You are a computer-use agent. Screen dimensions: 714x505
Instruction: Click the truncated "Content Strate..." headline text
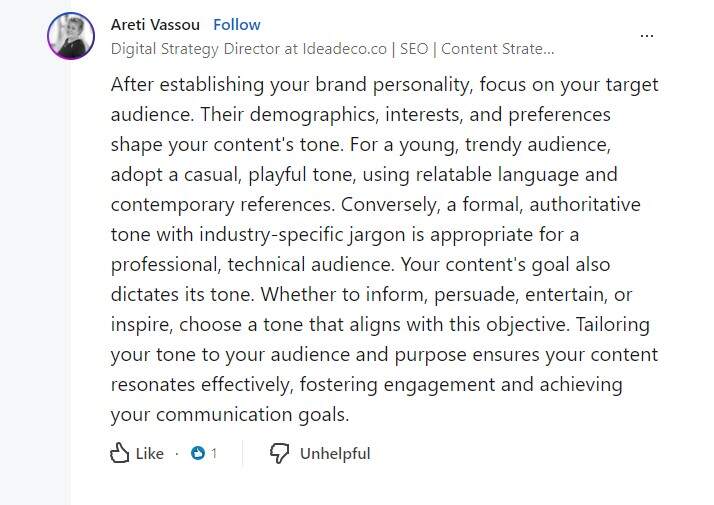497,47
